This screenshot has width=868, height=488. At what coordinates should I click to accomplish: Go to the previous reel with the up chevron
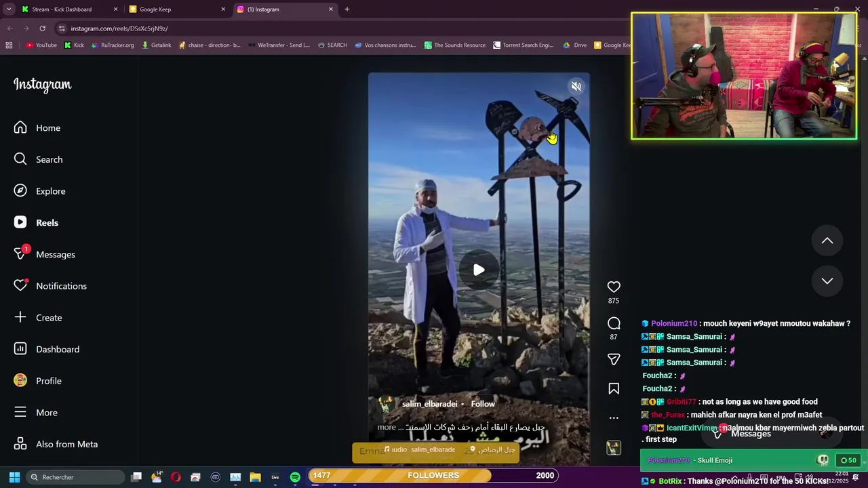point(827,241)
